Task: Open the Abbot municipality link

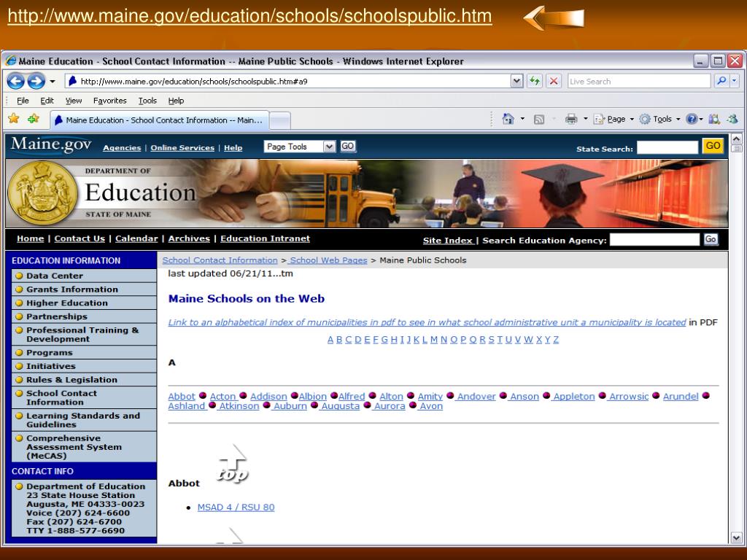Action: click(x=182, y=396)
